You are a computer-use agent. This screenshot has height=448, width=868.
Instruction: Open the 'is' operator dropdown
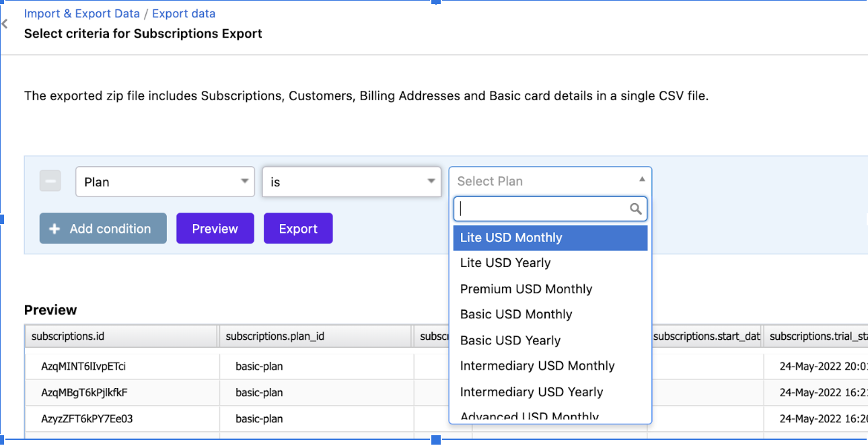tap(351, 182)
